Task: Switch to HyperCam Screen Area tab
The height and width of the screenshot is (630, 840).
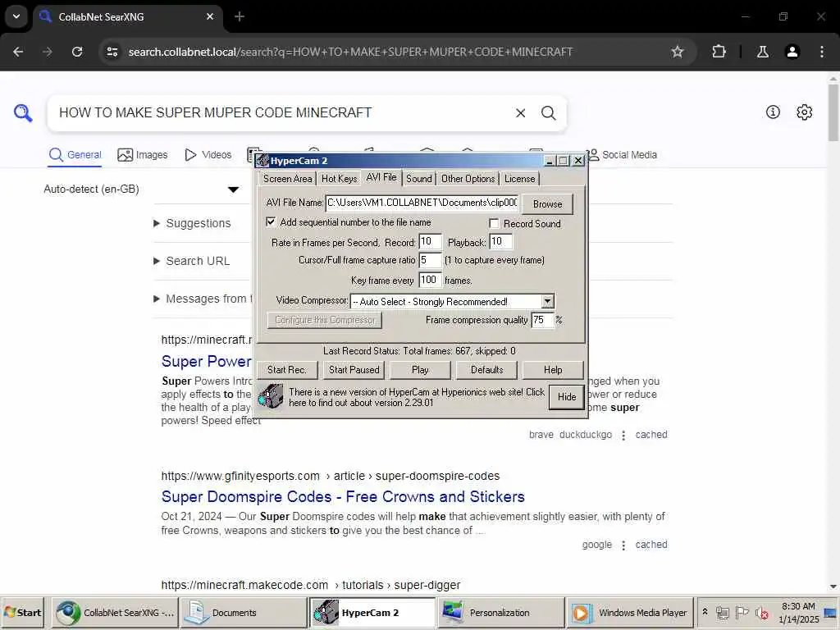Action: 287,179
